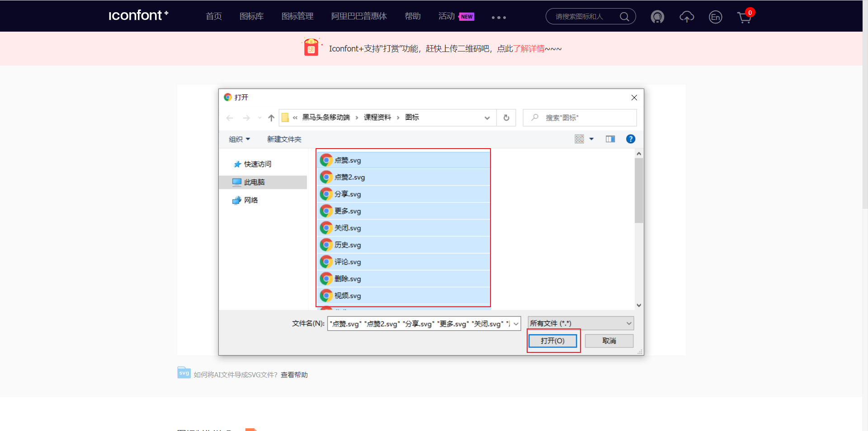Open recent locations dropdown arrow
The image size is (868, 431).
click(259, 118)
